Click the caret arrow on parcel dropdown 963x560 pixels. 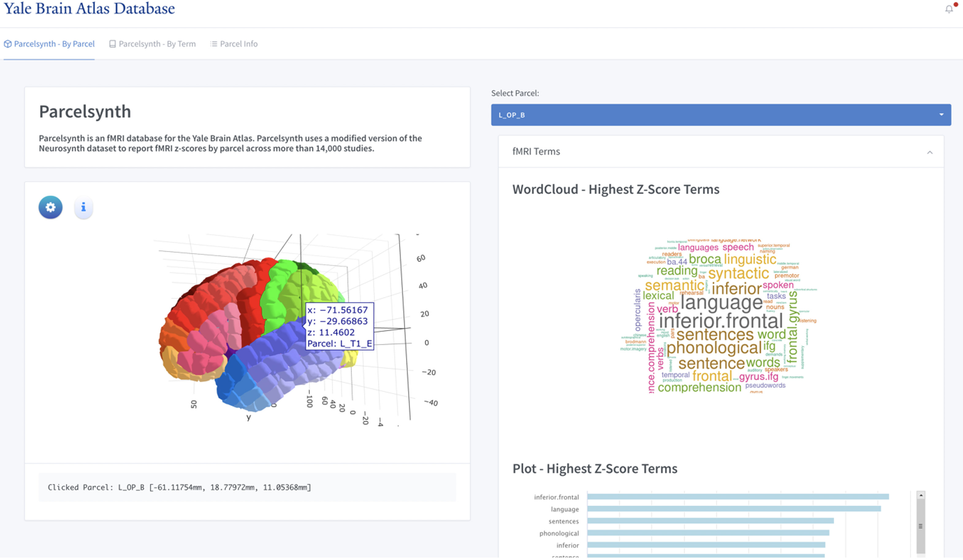[941, 115]
